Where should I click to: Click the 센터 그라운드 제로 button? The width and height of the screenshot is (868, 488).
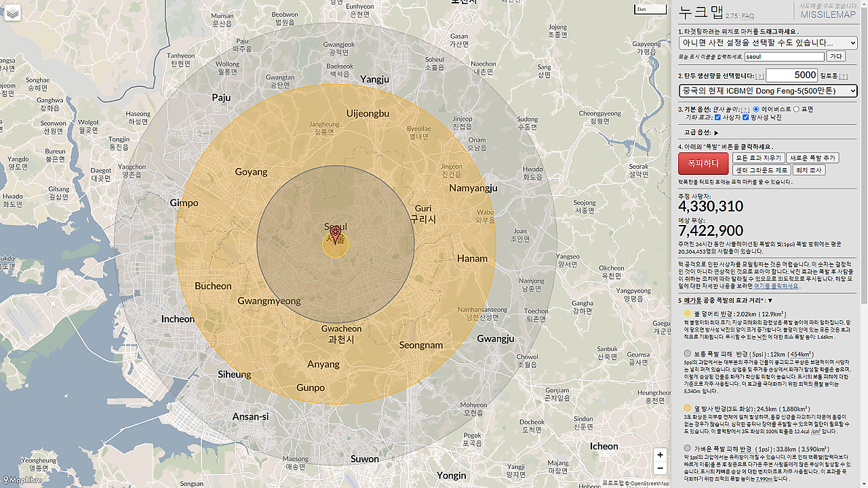[762, 170]
